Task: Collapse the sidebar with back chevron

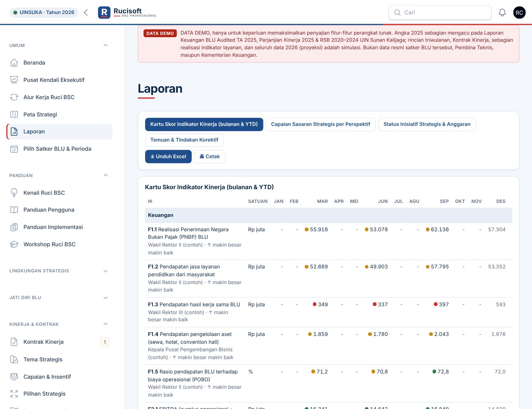Action: pyautogui.click(x=86, y=12)
